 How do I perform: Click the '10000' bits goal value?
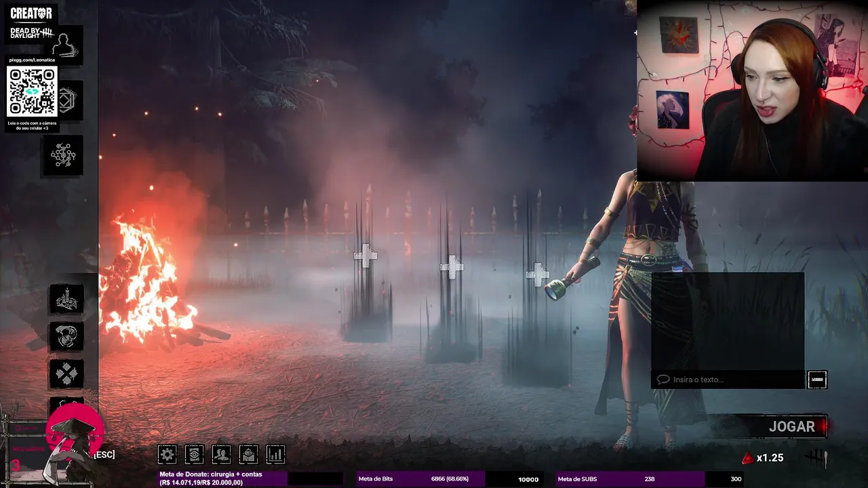coord(528,479)
